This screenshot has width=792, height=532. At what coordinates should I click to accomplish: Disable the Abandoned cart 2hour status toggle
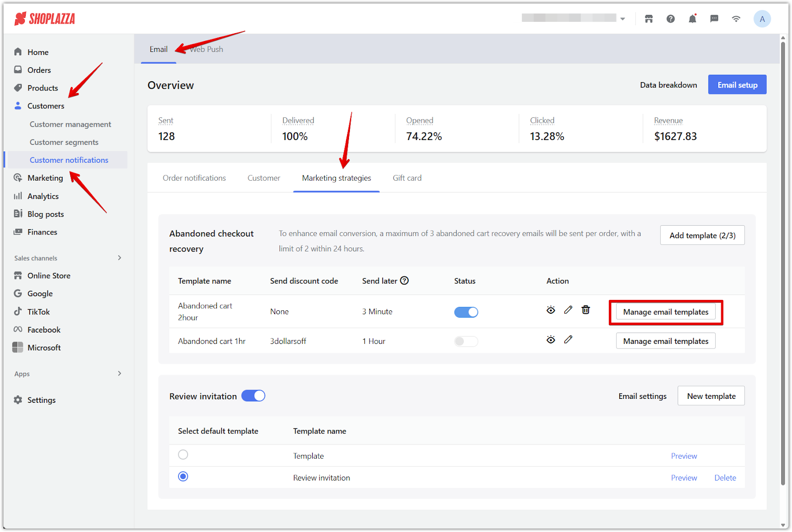466,312
